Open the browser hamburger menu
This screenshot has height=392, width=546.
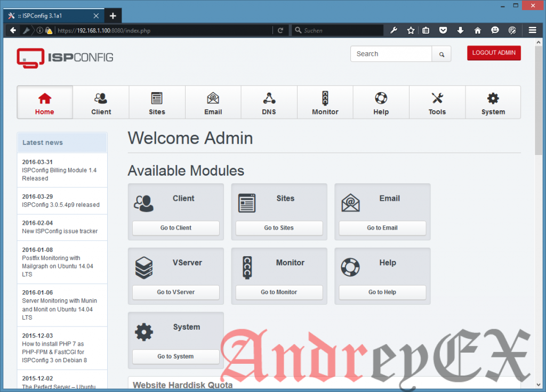533,30
